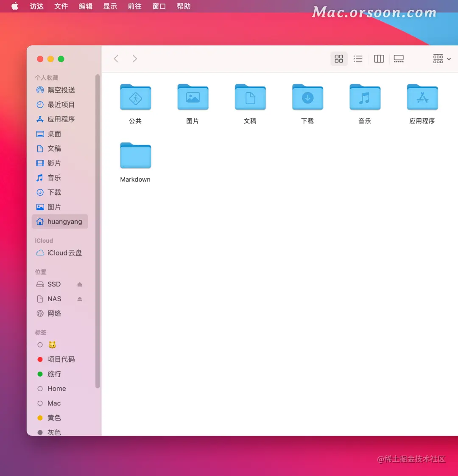Image resolution: width=458 pixels, height=476 pixels.
Task: Select 网络 in the sidebar
Action: 60,313
